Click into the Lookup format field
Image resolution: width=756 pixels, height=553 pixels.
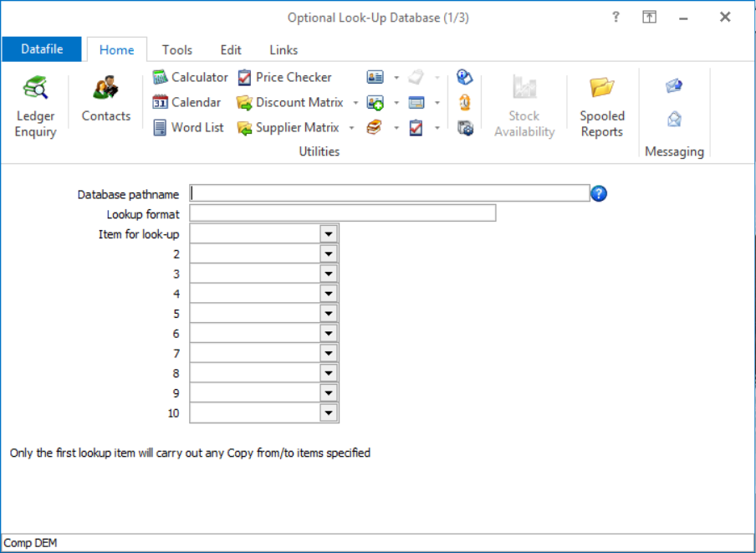(343, 213)
